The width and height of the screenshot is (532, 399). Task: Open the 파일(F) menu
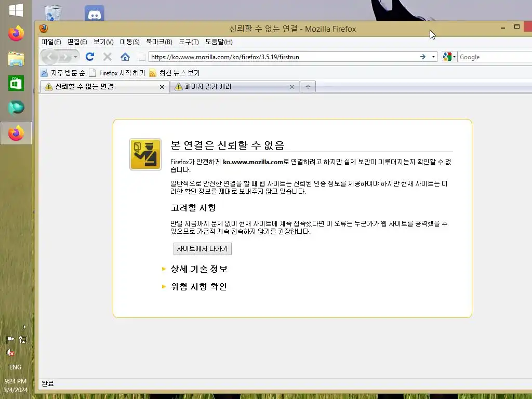tap(51, 42)
